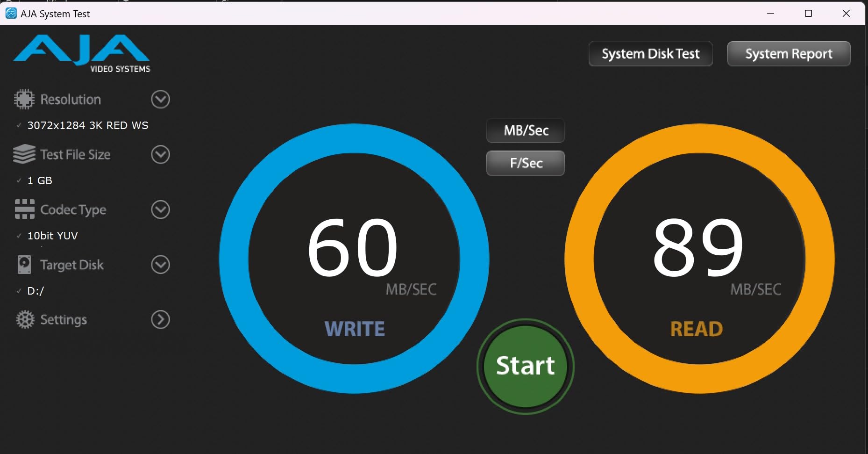Open the System Report
868x454 pixels.
[789, 54]
